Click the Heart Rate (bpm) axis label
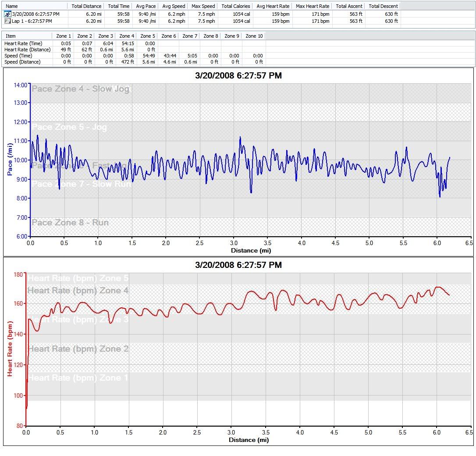476x456 pixels. 10,348
